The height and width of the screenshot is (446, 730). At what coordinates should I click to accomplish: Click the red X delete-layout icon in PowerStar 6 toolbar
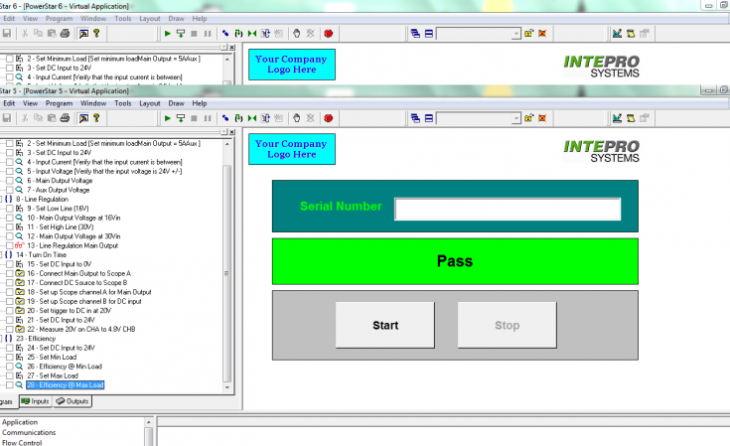pyautogui.click(x=542, y=34)
